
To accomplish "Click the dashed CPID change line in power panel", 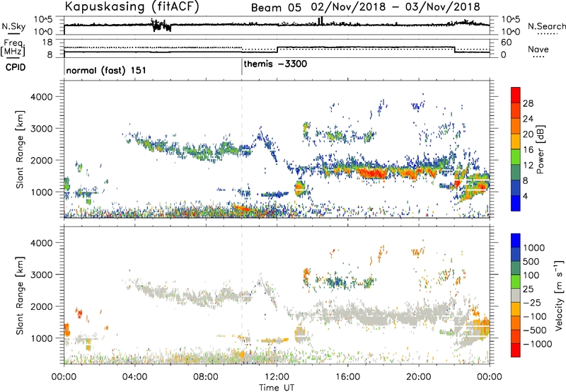I will [x=242, y=149].
